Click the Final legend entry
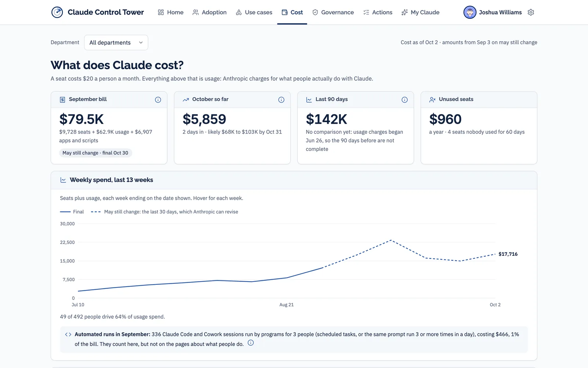Image resolution: width=588 pixels, height=368 pixels. pos(72,212)
